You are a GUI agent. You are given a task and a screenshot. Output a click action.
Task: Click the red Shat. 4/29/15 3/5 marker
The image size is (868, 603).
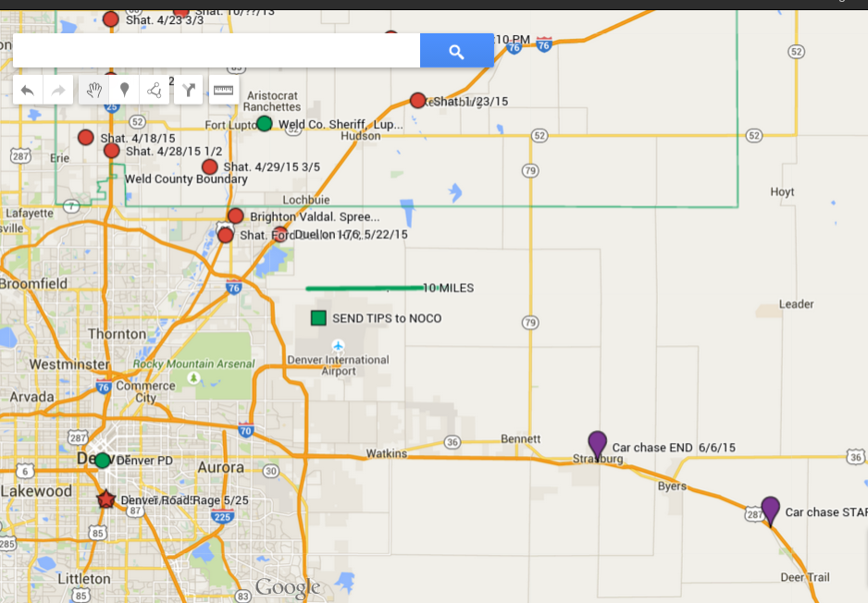pyautogui.click(x=210, y=167)
